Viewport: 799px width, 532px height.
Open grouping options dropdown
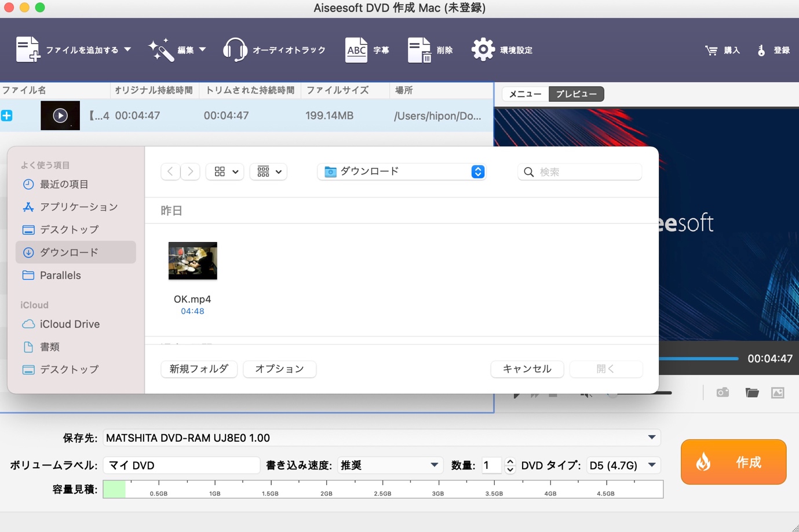269,172
